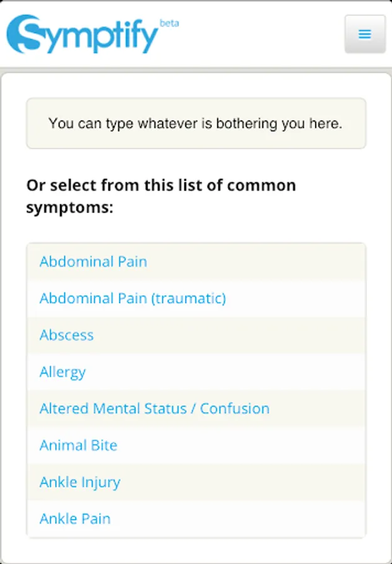Choose the Animal Bite symptom
This screenshot has height=564, width=392.
pos(78,446)
